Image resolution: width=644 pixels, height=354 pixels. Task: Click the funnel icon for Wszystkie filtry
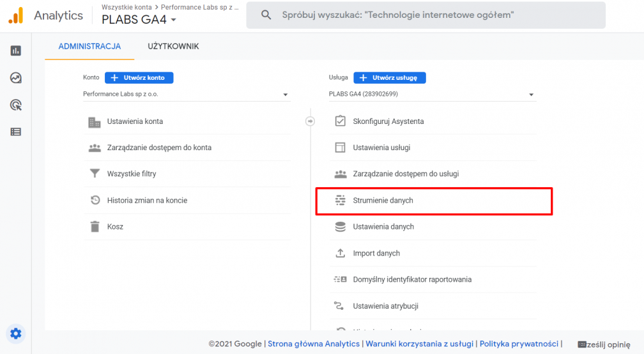click(x=95, y=174)
